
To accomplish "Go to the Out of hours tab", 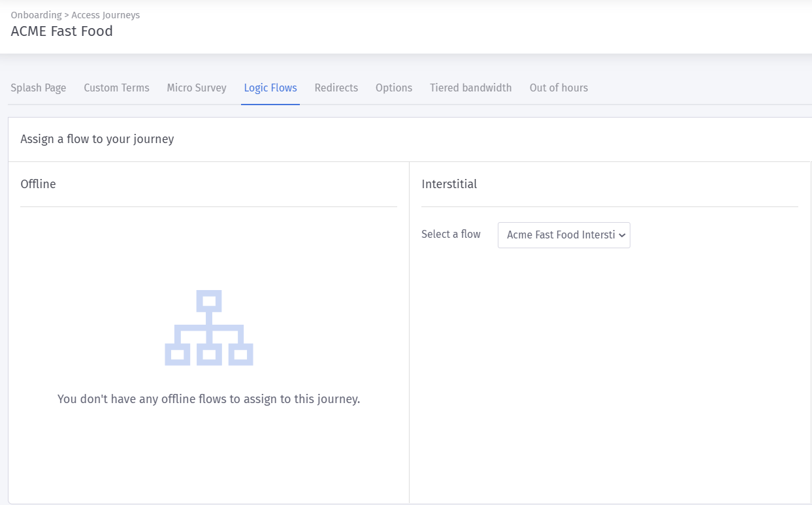I will (559, 88).
